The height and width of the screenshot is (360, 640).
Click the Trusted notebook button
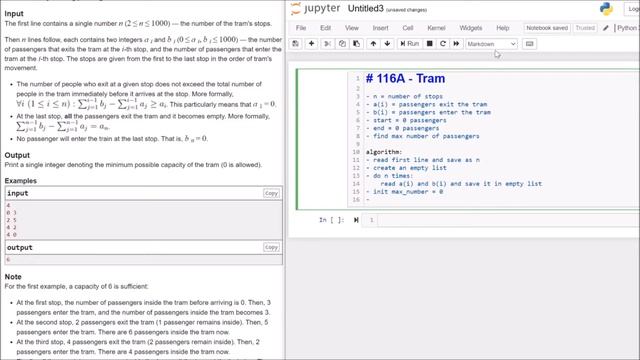[585, 28]
